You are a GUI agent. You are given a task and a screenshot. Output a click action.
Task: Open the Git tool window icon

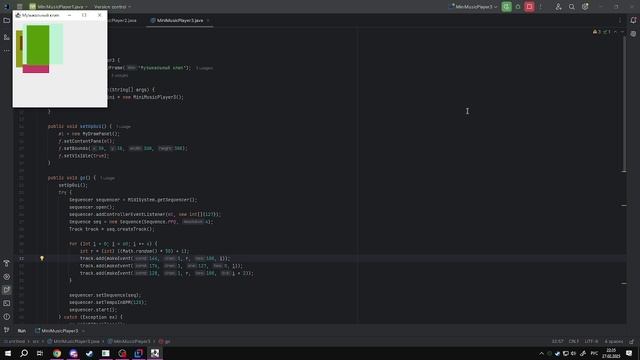coord(7,330)
